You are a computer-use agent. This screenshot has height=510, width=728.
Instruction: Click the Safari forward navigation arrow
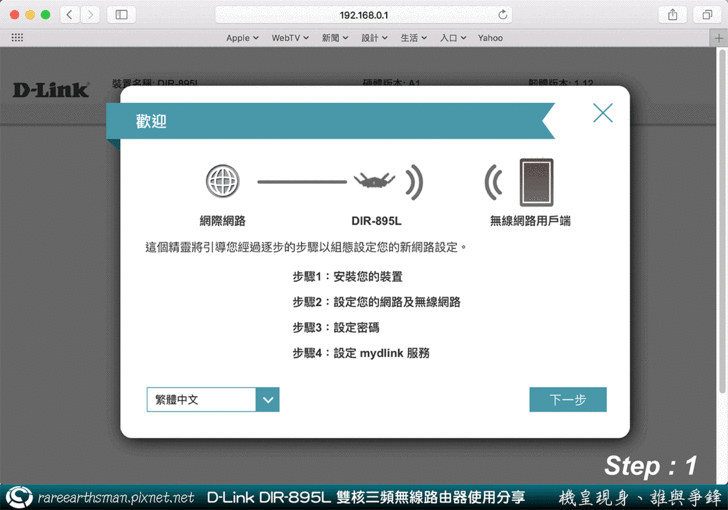point(91,15)
